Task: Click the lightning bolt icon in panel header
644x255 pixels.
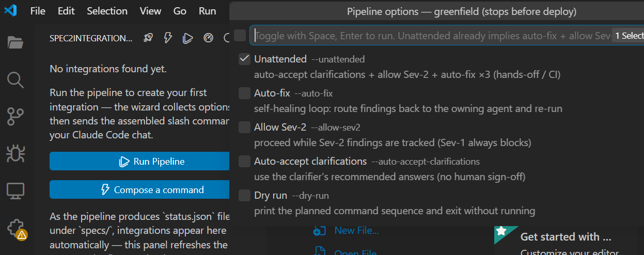Action: pos(168,38)
